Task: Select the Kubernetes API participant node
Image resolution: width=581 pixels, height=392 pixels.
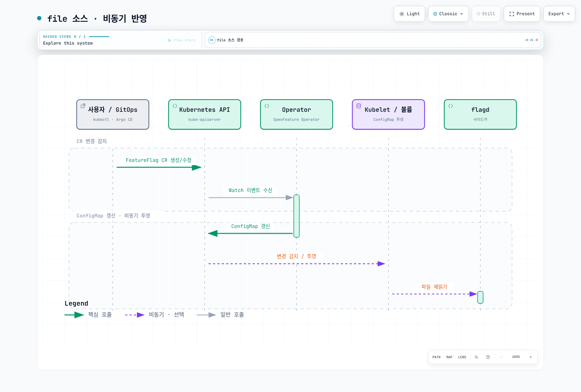Action: [204, 114]
